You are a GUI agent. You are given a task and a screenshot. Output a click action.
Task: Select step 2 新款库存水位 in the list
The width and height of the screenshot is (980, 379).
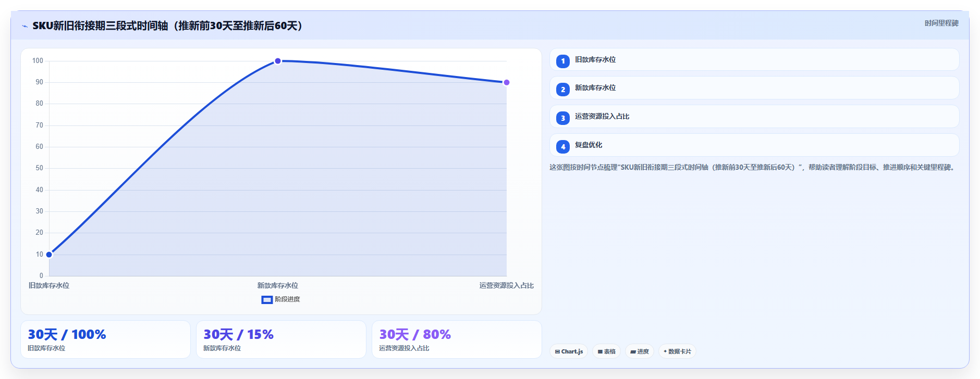(754, 88)
